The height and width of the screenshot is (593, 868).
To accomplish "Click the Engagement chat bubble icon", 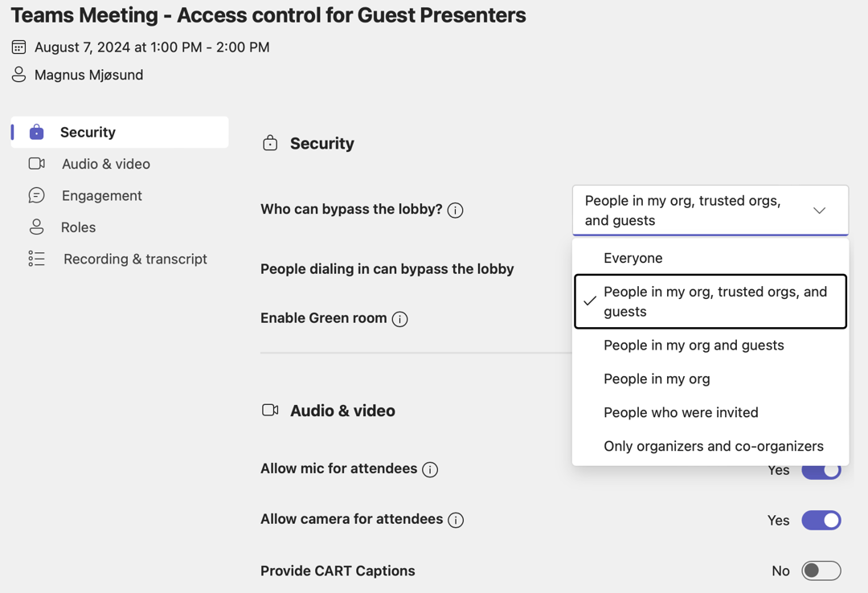I will tap(36, 194).
